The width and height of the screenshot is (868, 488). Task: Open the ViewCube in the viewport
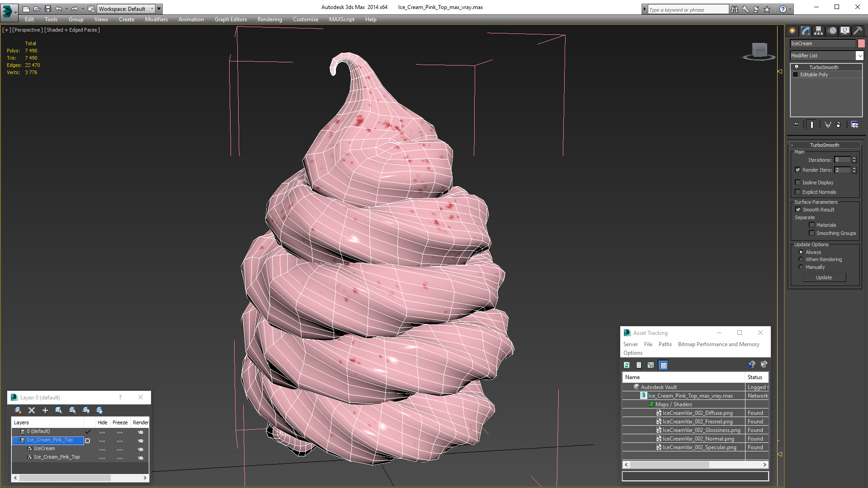pyautogui.click(x=759, y=50)
